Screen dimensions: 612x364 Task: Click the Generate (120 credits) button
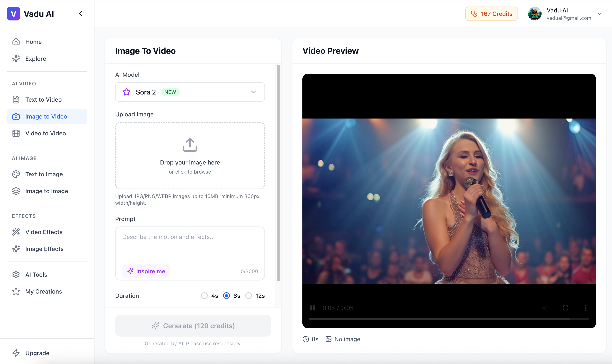coord(193,325)
